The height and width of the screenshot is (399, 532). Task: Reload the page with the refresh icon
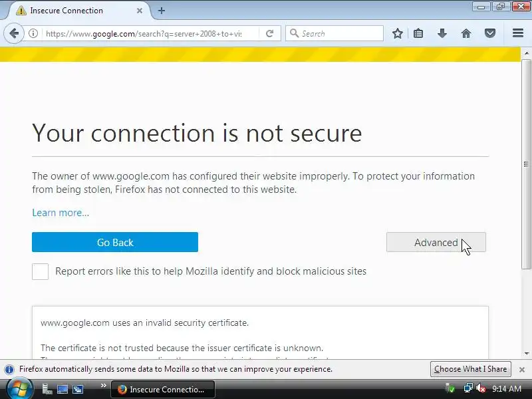pyautogui.click(x=270, y=33)
